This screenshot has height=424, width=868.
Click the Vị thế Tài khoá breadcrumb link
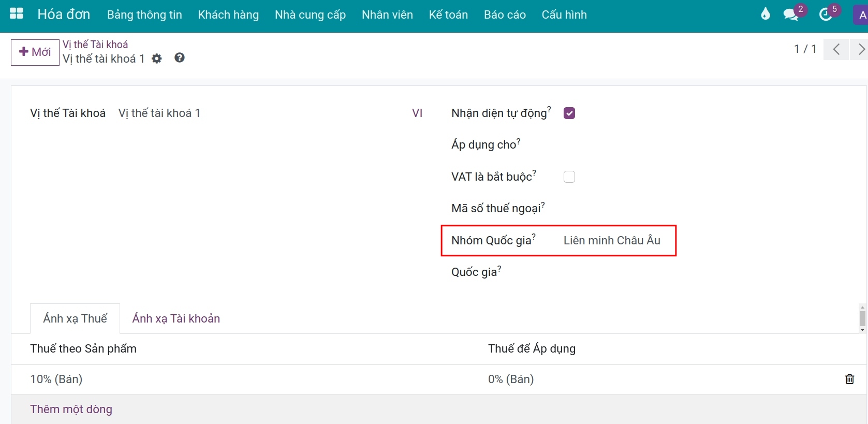(95, 45)
